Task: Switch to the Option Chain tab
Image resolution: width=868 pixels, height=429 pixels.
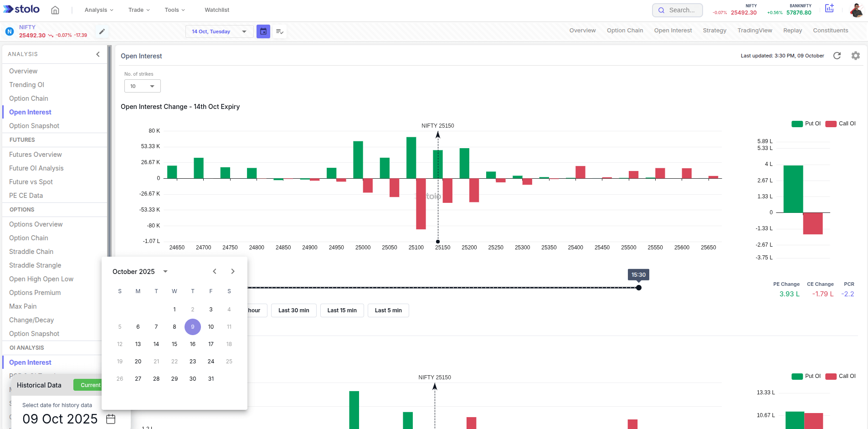Action: pyautogui.click(x=625, y=30)
